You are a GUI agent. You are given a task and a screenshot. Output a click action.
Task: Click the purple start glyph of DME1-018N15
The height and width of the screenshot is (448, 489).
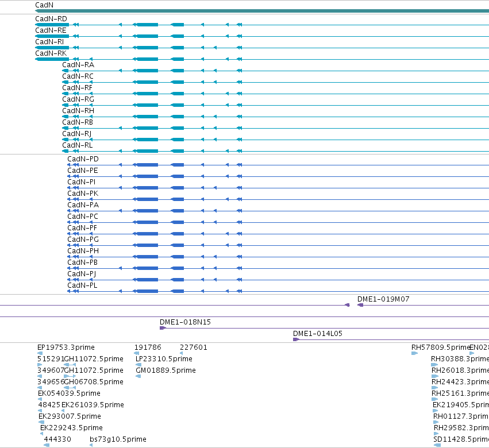163,328
